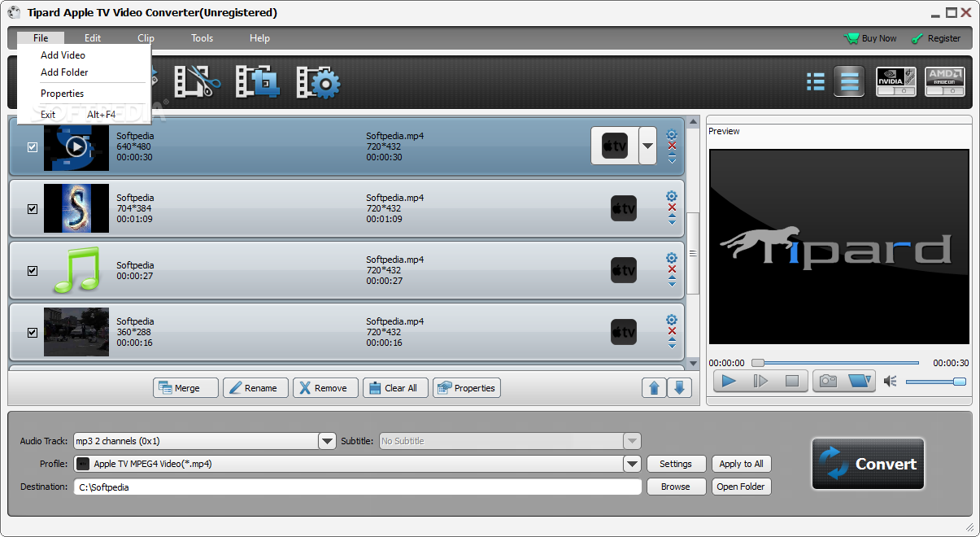This screenshot has width=980, height=537.
Task: Delete the 704*384 video using red X
Action: pyautogui.click(x=672, y=207)
